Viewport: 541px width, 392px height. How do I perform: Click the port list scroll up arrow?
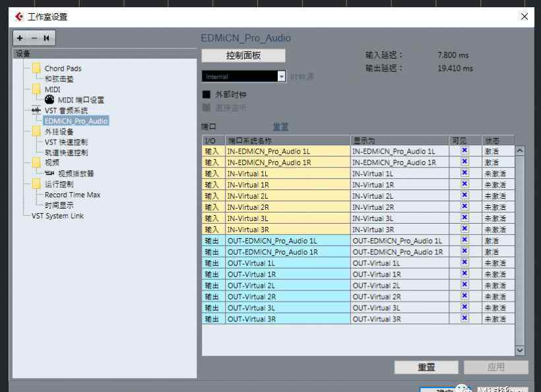[520, 151]
